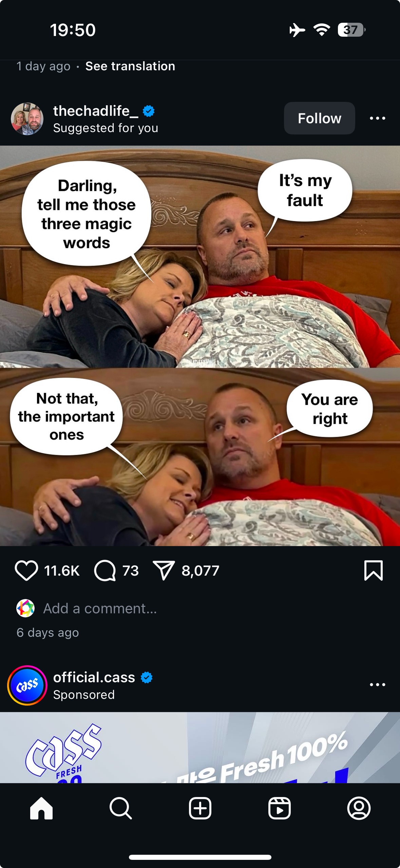The width and height of the screenshot is (400, 868).
Task: Open the Reels tab icon
Action: pos(280,808)
